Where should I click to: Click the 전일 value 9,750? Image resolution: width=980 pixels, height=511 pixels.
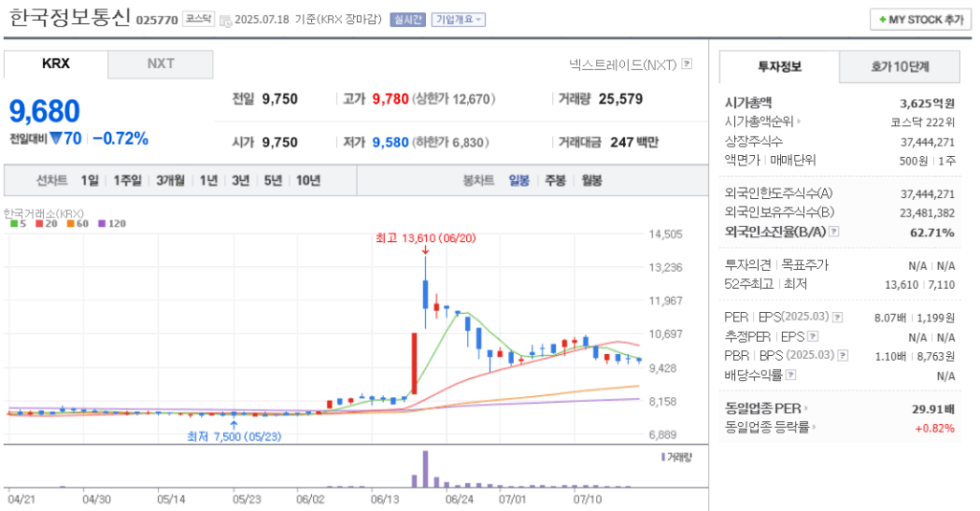tap(280, 99)
